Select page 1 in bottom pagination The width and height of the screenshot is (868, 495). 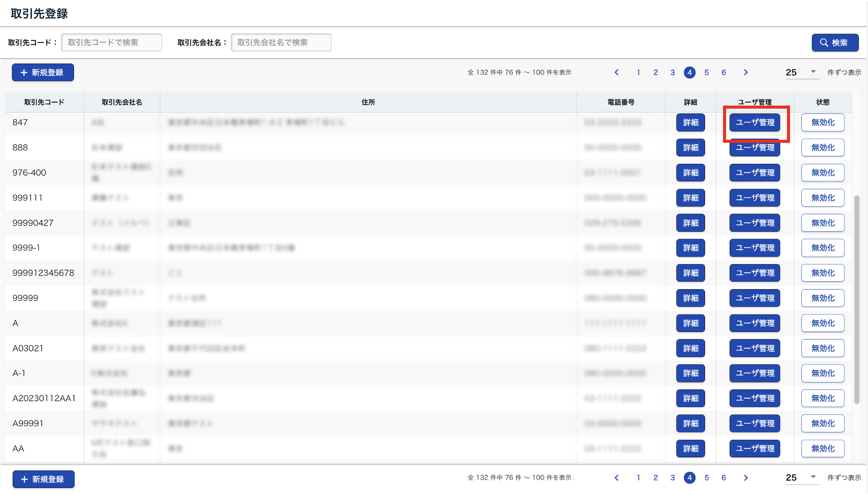pyautogui.click(x=639, y=477)
